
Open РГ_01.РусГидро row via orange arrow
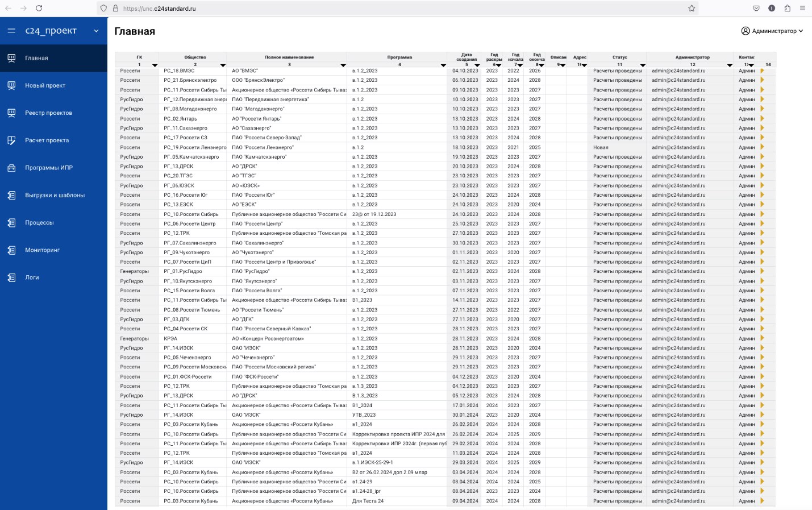(x=762, y=271)
